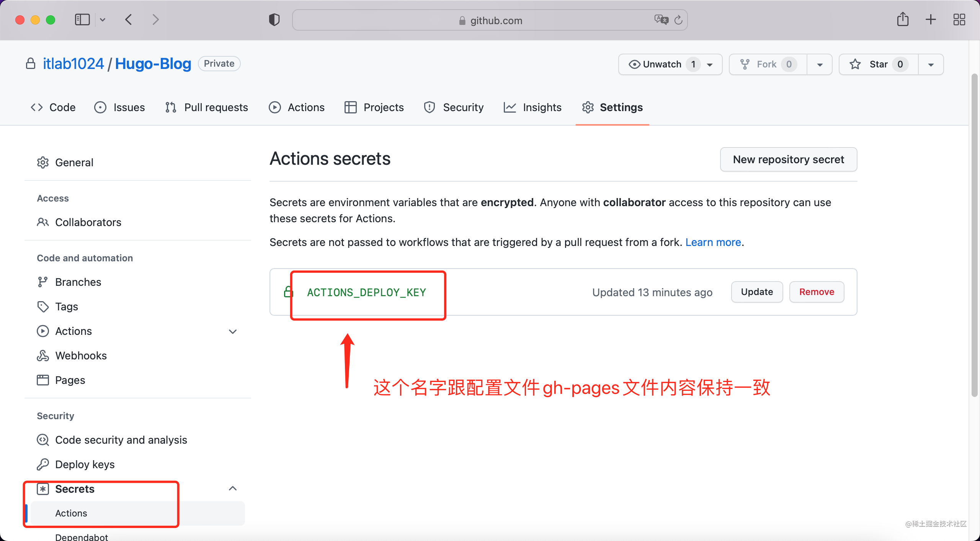The width and height of the screenshot is (980, 541).
Task: Open a new tab with plus icon
Action: click(x=931, y=20)
